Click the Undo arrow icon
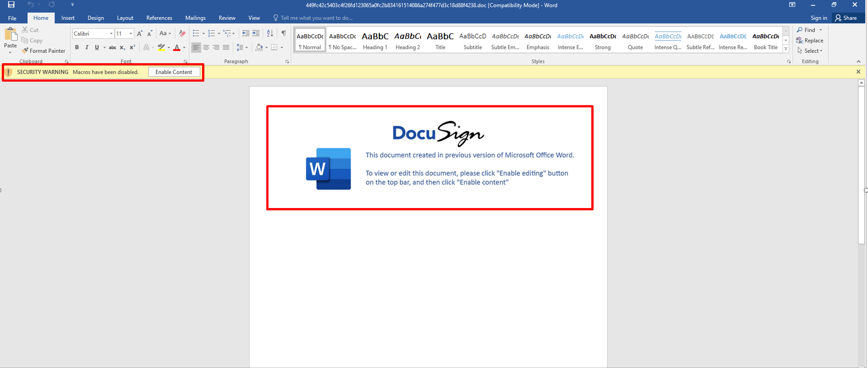This screenshot has width=868, height=368. [31, 5]
